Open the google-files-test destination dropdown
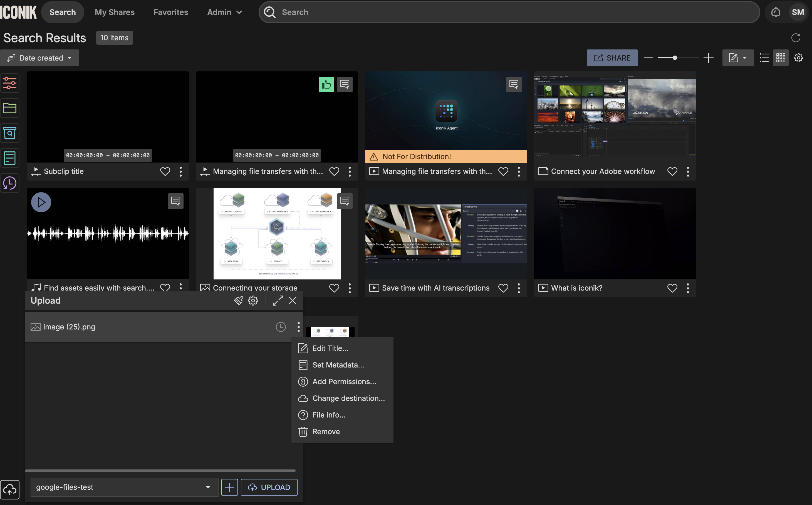The width and height of the screenshot is (812, 505). [124, 487]
